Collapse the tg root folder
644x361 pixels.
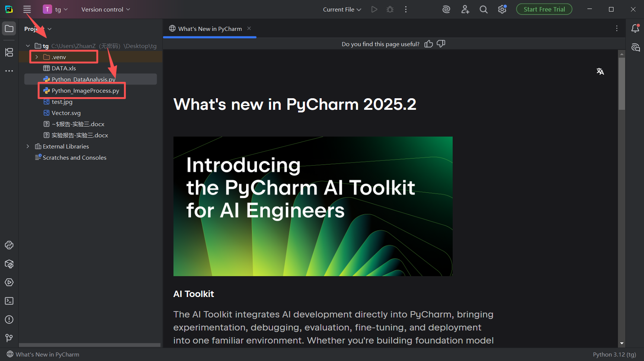pos(28,46)
